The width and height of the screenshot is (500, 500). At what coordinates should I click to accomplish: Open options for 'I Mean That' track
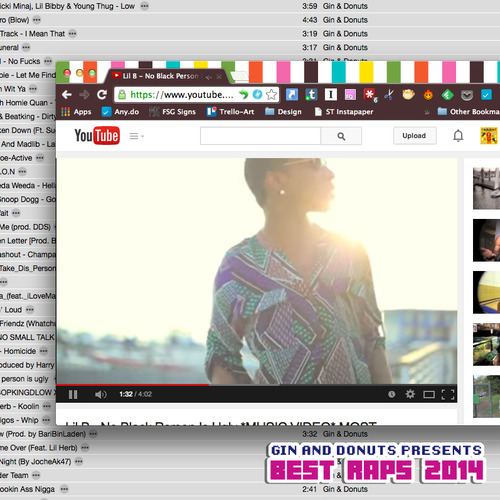(72, 34)
